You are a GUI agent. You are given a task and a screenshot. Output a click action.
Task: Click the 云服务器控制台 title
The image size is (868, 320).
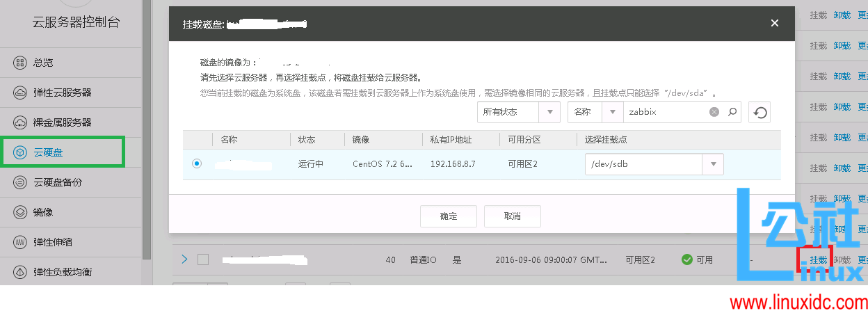[76, 22]
